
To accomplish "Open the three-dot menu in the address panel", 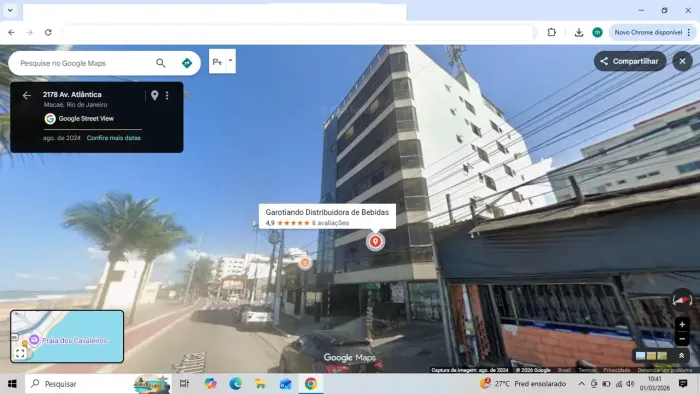I will click(x=167, y=95).
